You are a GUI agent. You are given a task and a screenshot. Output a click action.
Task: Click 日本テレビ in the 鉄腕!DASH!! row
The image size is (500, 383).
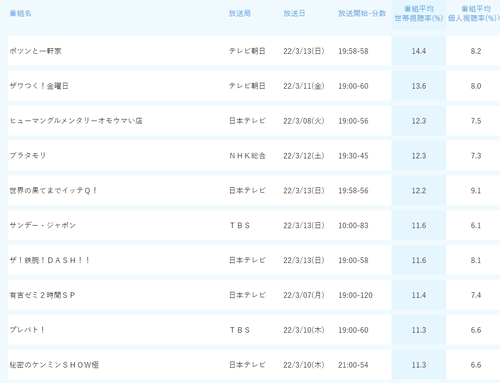click(247, 260)
